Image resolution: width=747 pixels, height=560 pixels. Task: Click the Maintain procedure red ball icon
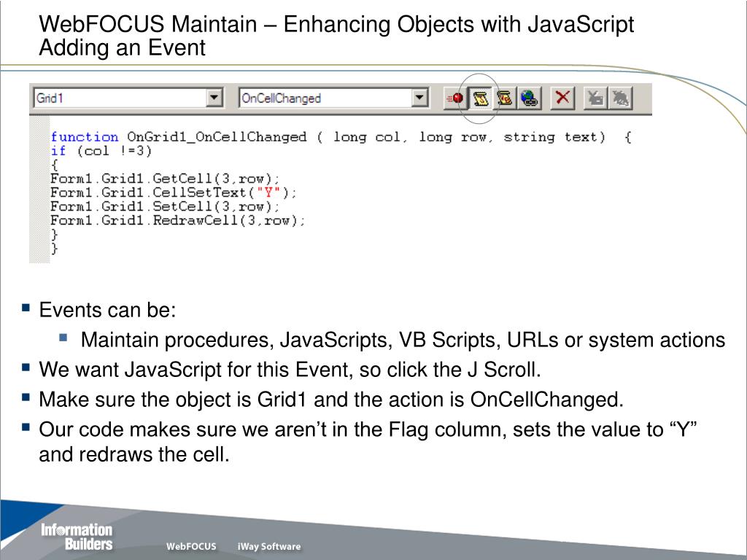[x=456, y=98]
